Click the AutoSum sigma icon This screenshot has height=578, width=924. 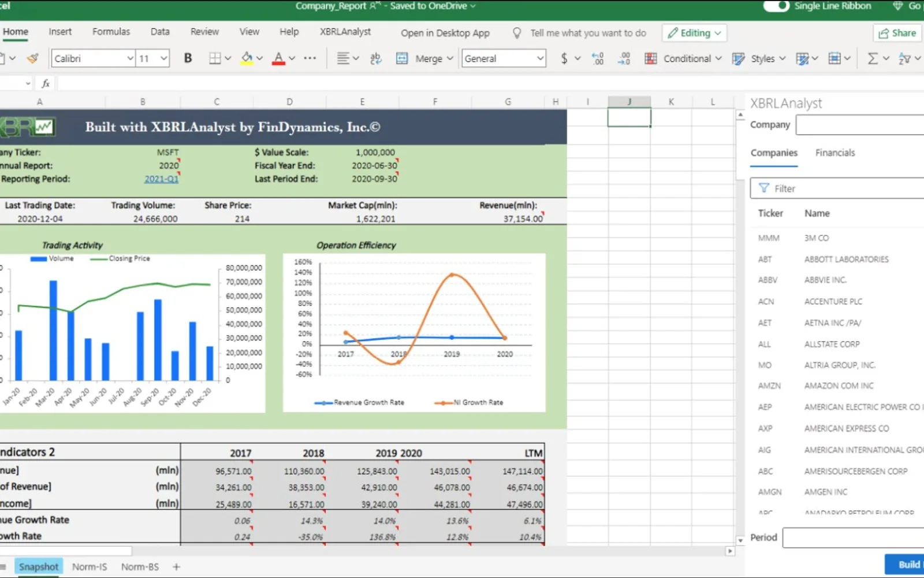click(x=873, y=58)
